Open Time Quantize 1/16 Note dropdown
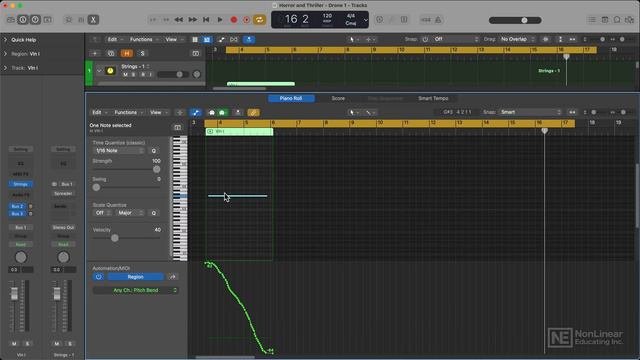640x360 pixels. pos(119,151)
